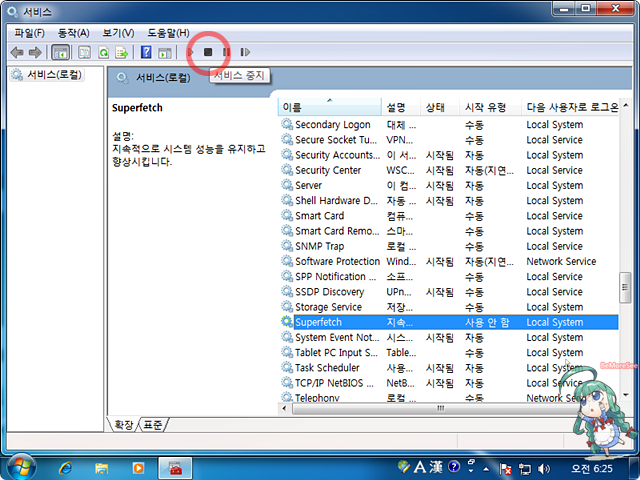The height and width of the screenshot is (480, 640).
Task: Open the 파일(F) menu
Action: point(30,33)
